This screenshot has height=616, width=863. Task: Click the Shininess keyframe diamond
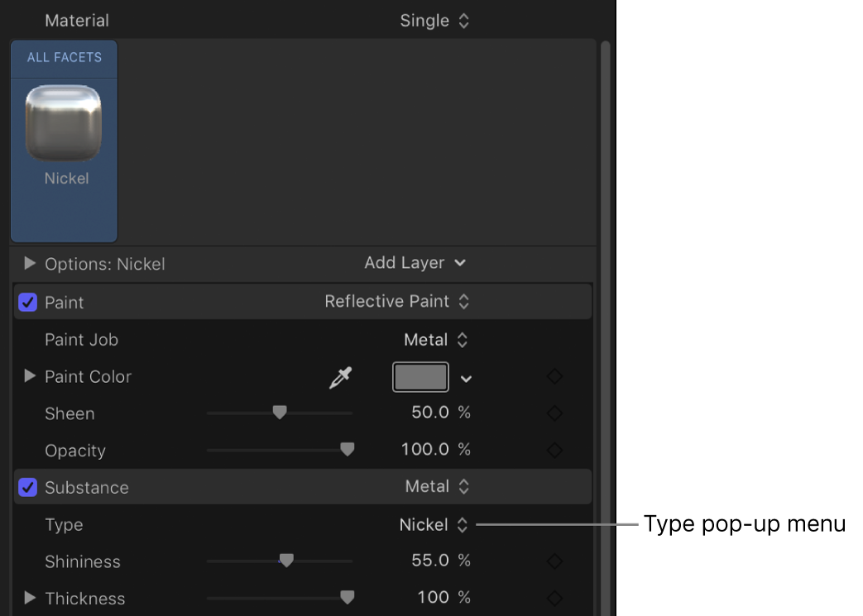(x=554, y=561)
